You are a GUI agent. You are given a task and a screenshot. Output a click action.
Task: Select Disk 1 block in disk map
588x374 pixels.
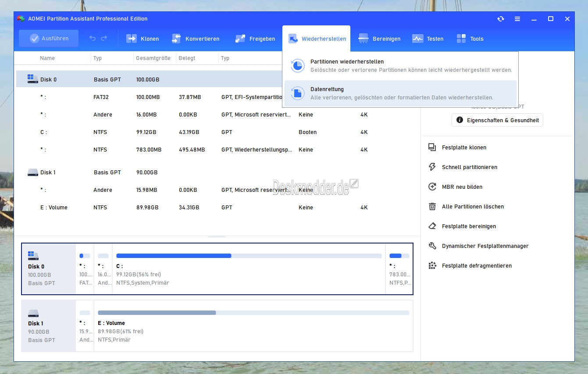49,325
